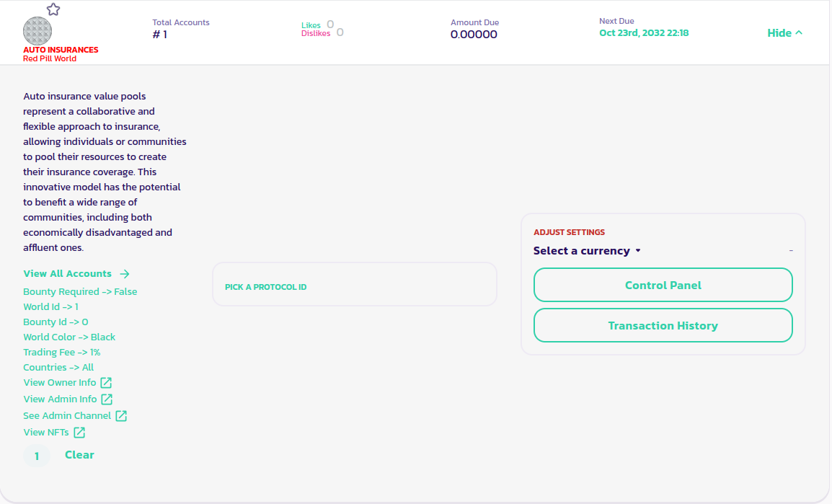
Task: Click external link icon beside View NFTs
Action: click(x=79, y=433)
